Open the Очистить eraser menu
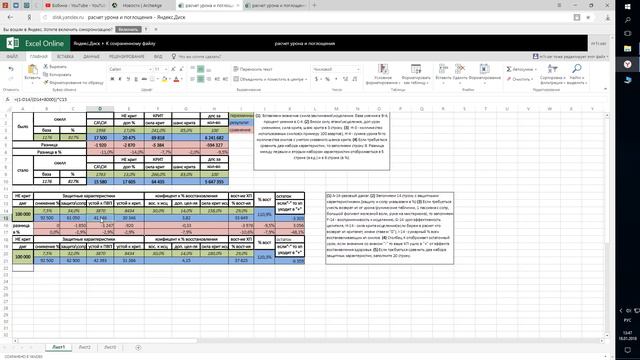 pos(520,79)
